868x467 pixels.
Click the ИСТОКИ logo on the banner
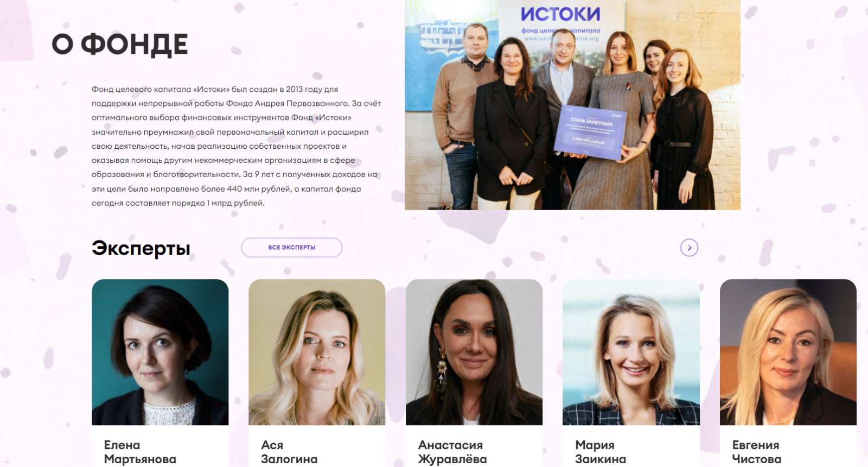tap(560, 14)
